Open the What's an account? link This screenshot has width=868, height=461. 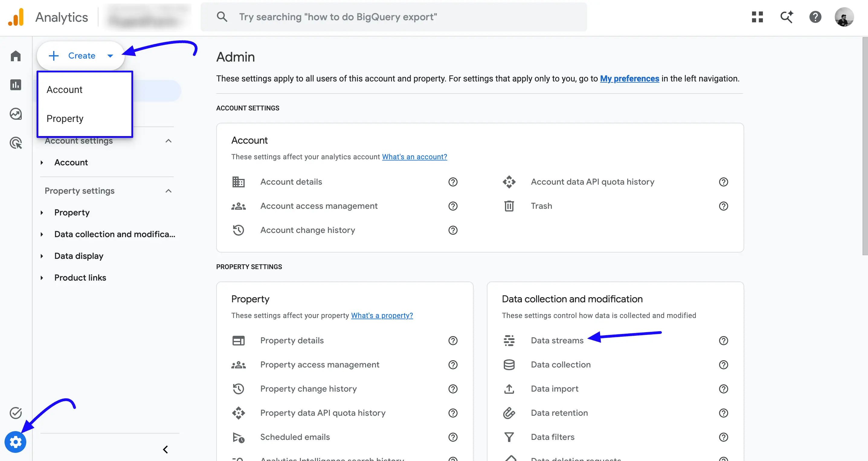pos(414,157)
